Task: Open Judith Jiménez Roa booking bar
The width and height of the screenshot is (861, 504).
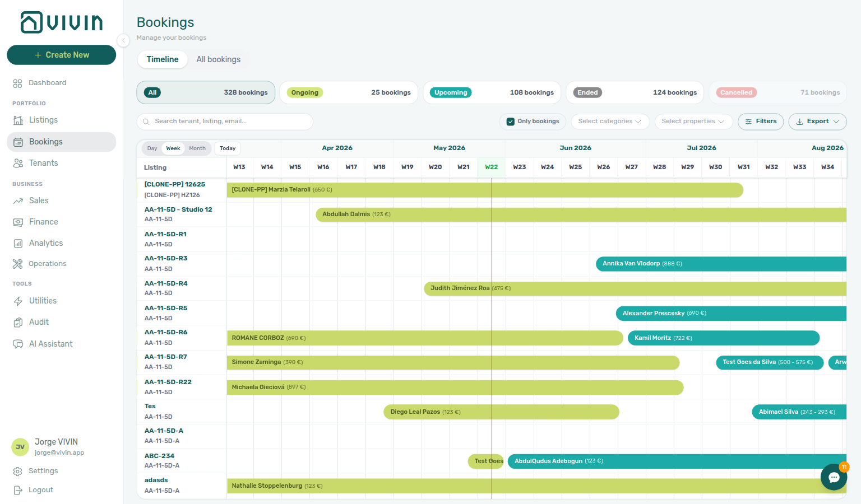Action: pyautogui.click(x=635, y=288)
